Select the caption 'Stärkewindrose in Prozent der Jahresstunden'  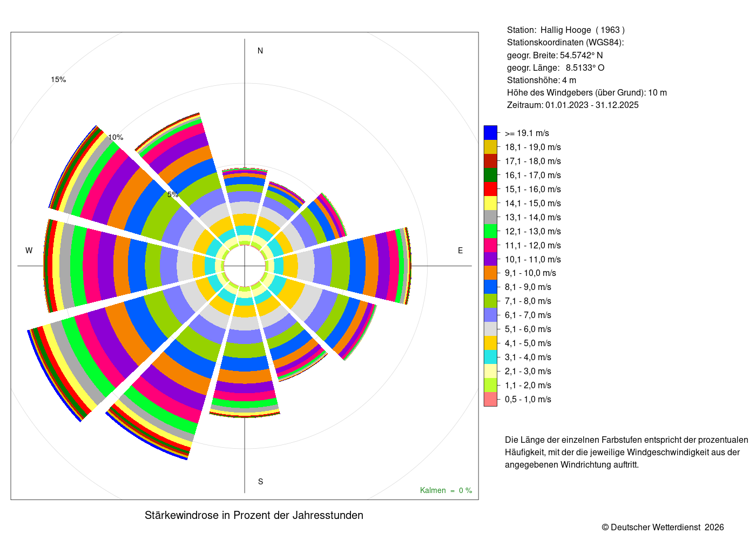click(254, 515)
